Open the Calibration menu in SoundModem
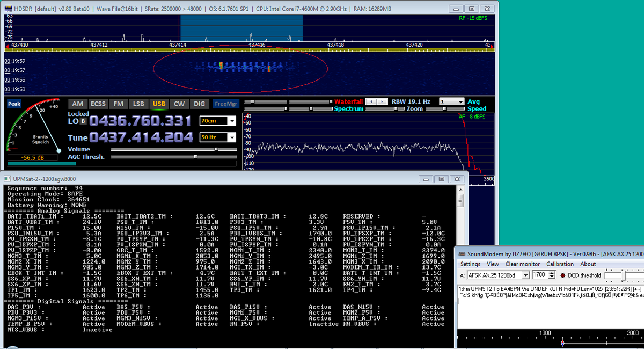Viewport: 644px width, 349px height. click(x=560, y=264)
